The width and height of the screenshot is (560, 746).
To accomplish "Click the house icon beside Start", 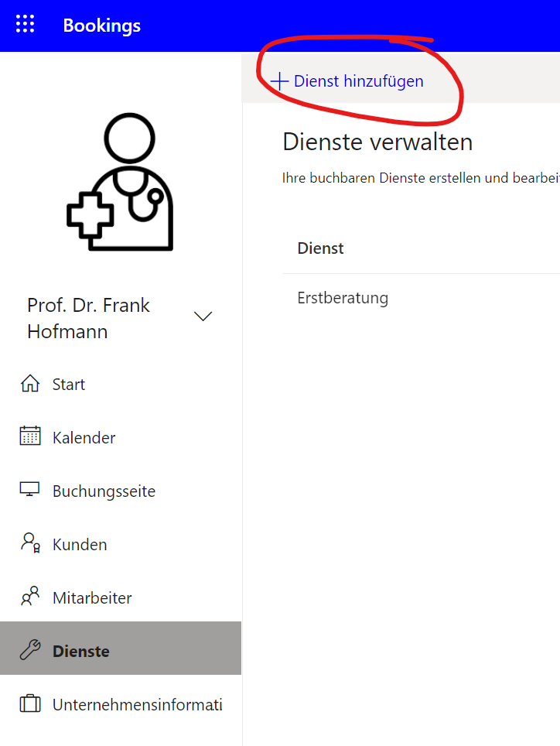I will pos(30,384).
